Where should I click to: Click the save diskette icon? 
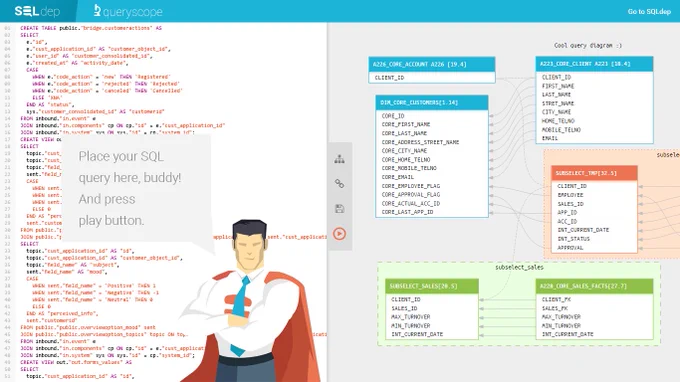tap(340, 209)
